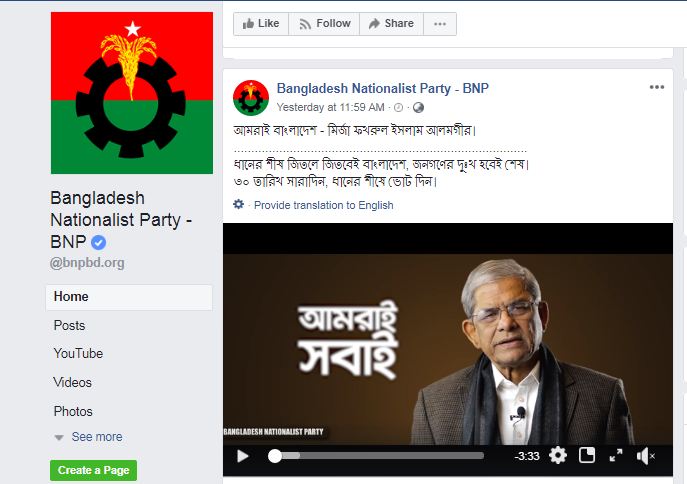This screenshot has height=484, width=687.
Task: Play the video with the play button
Action: (x=242, y=456)
